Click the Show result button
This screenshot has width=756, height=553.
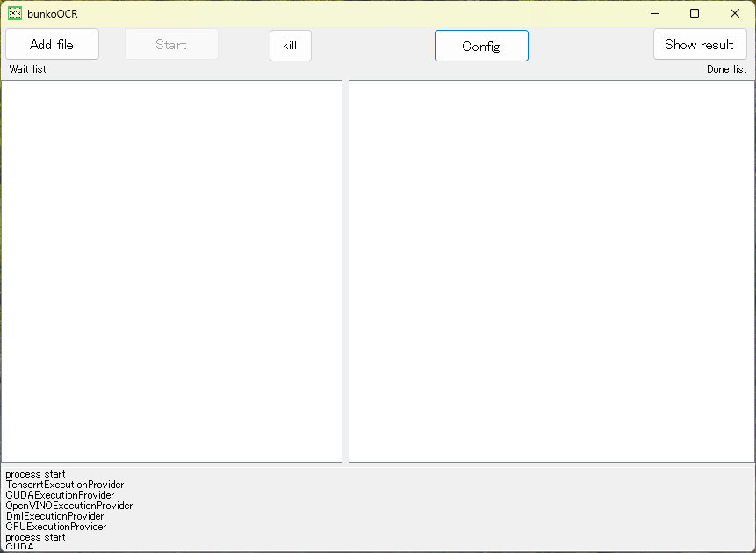click(700, 44)
